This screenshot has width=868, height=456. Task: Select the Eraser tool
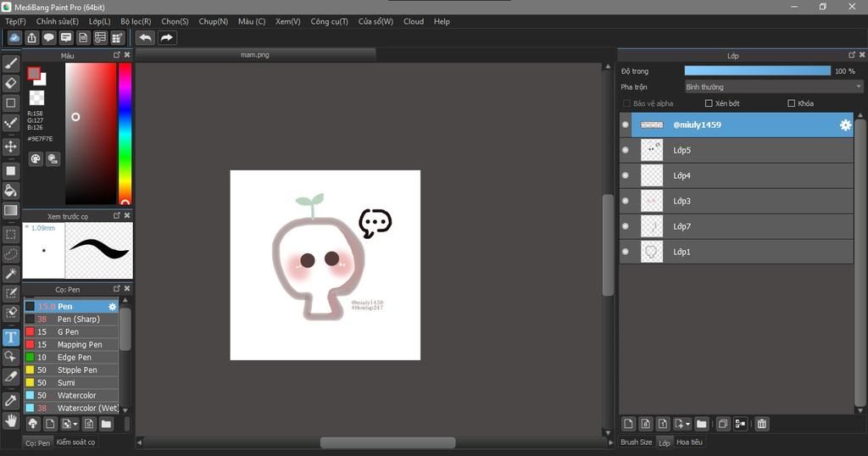pyautogui.click(x=10, y=83)
